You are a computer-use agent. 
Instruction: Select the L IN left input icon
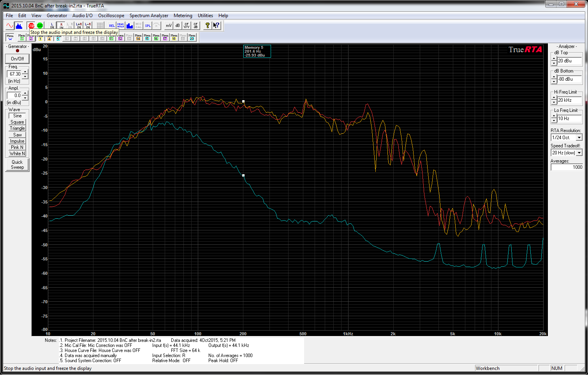tap(52, 26)
